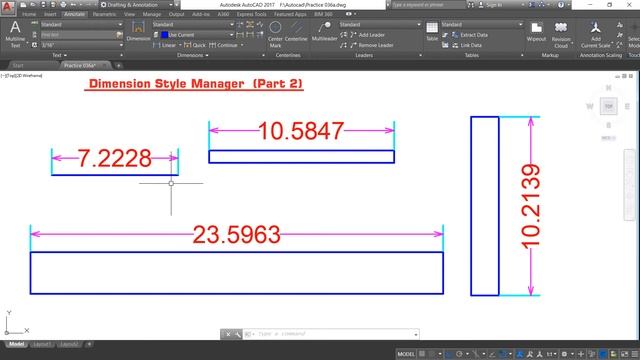
Task: Click Remove Leader
Action: pyautogui.click(x=372, y=45)
